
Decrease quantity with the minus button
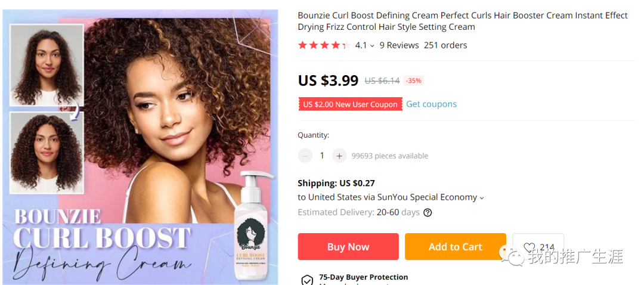tap(305, 156)
